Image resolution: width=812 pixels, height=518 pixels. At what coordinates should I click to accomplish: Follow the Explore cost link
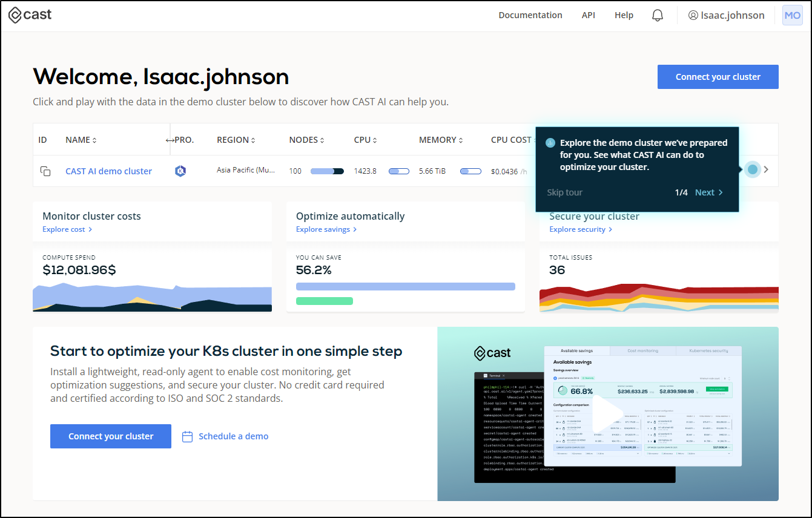pyautogui.click(x=67, y=229)
